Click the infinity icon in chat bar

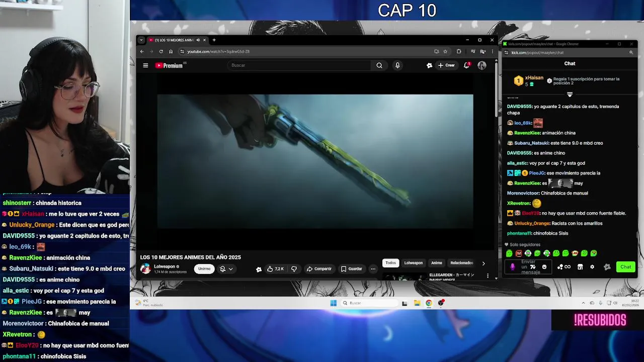(x=568, y=267)
